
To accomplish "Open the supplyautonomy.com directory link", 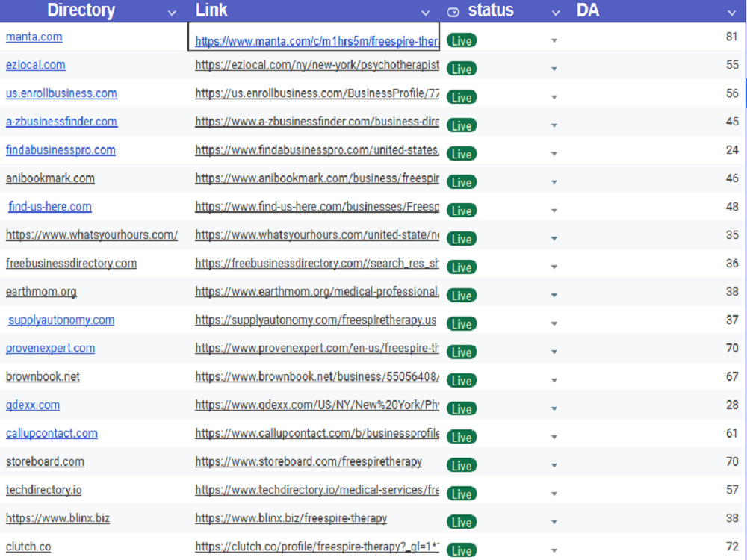I will click(x=61, y=320).
